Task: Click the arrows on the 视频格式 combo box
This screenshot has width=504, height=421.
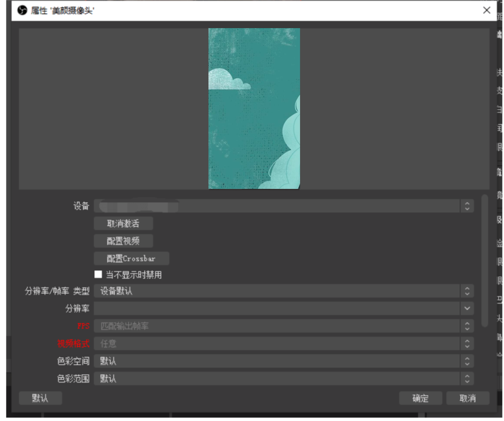Action: point(467,343)
